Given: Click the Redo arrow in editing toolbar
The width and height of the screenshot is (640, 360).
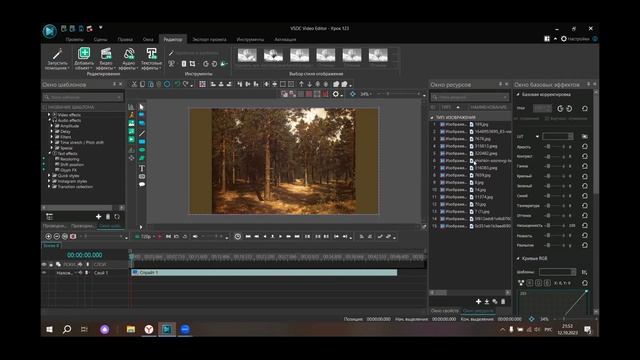Looking at the screenshot, I should [186, 84].
